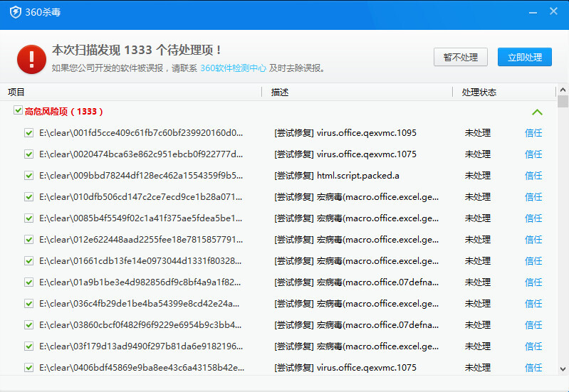This screenshot has height=392, width=569.
Task: Click the red warning exclamation icon
Action: pyautogui.click(x=31, y=59)
